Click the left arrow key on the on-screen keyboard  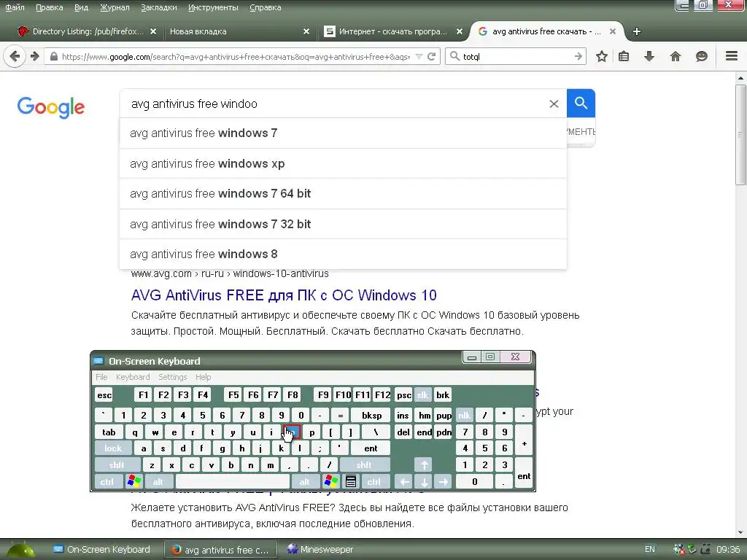pos(404,481)
